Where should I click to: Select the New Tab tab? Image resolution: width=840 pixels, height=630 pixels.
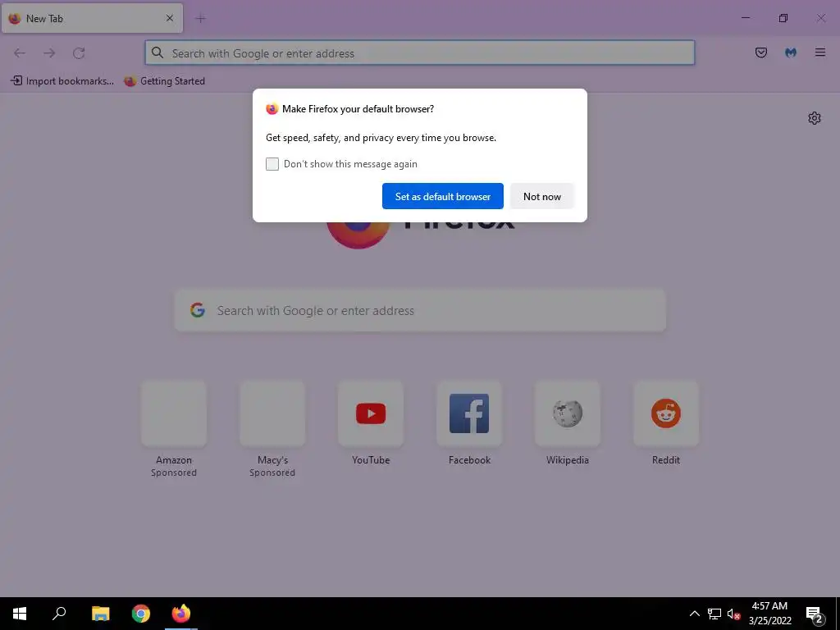[92, 18]
